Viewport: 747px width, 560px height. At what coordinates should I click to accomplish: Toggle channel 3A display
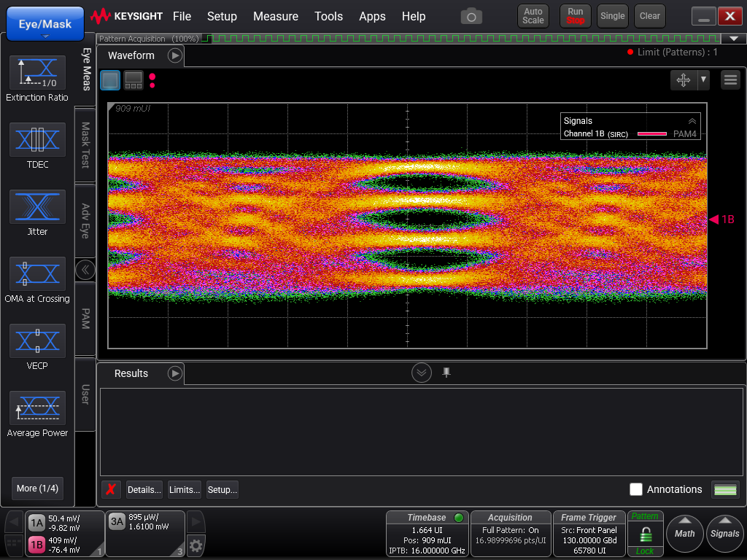(117, 521)
